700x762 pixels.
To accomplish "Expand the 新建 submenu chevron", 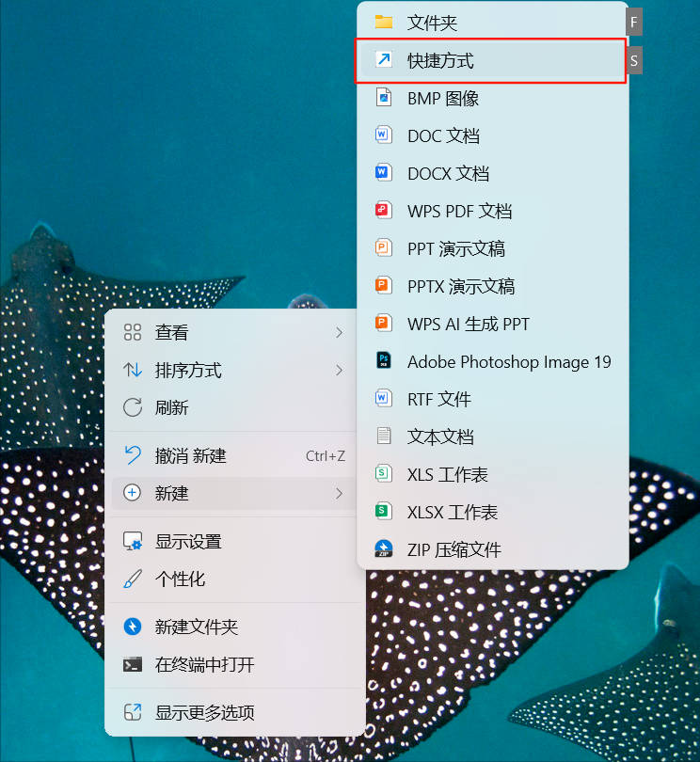I will 340,493.
